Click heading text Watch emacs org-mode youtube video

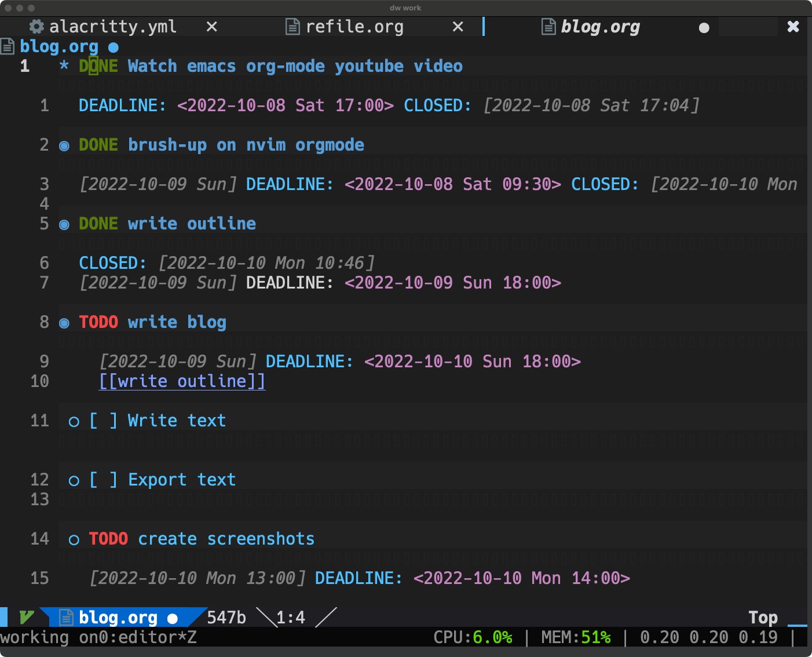pos(295,66)
